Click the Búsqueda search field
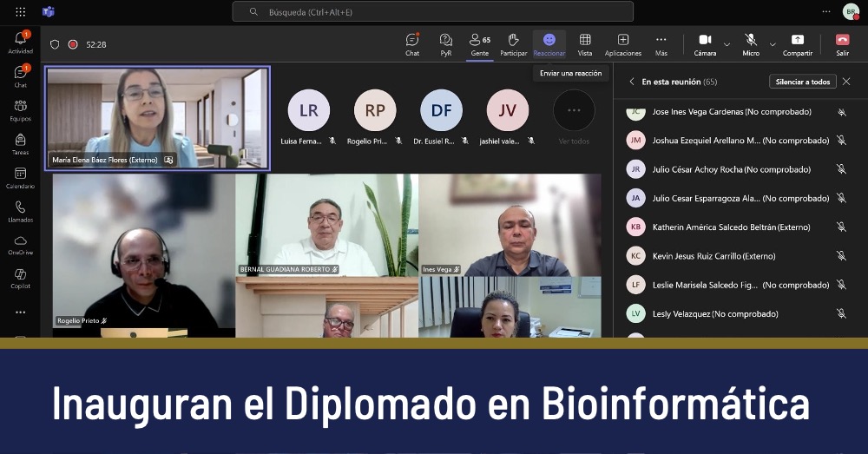The width and height of the screenshot is (868, 454). point(432,12)
